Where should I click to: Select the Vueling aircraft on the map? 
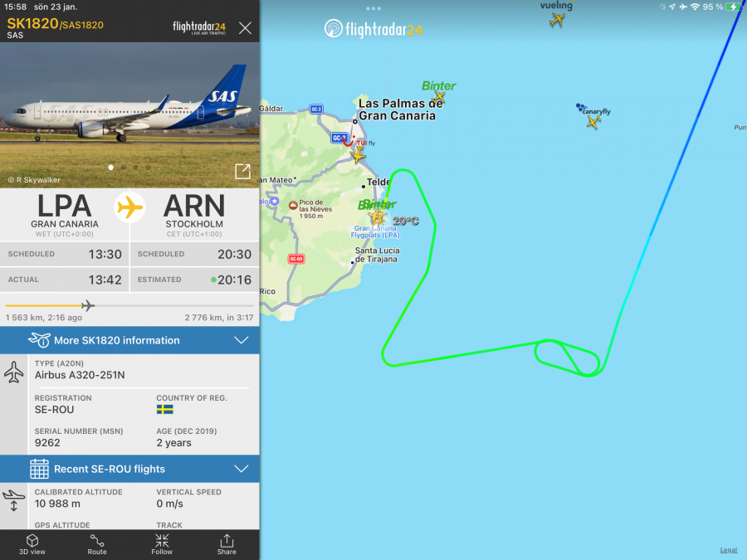(x=557, y=20)
